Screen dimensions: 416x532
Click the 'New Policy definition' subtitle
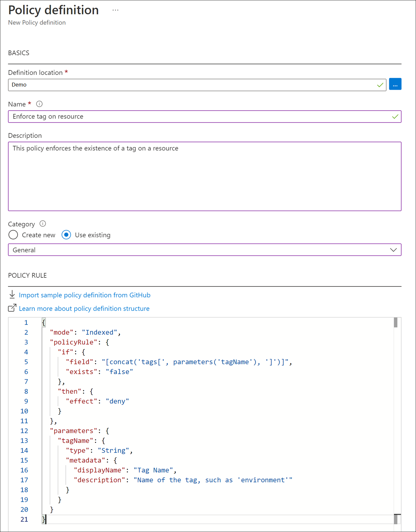click(37, 23)
